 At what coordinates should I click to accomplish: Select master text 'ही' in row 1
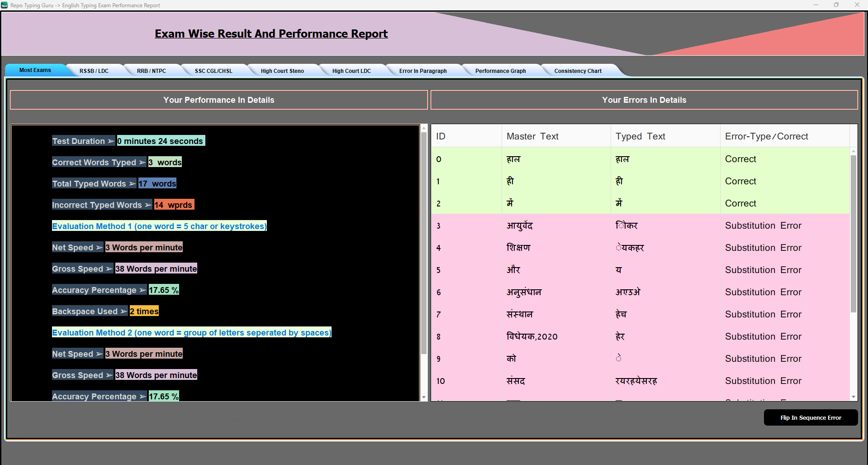coord(510,181)
